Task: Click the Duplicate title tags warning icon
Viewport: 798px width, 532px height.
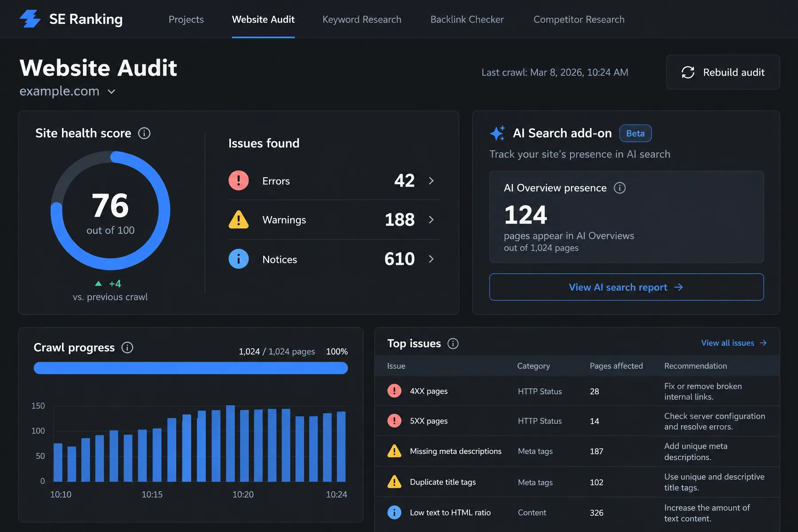Action: (x=394, y=482)
